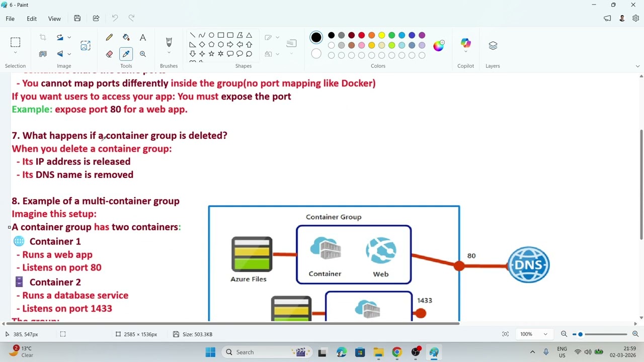Select the Color picker eyedropper tool
644x362 pixels.
pyautogui.click(x=126, y=54)
